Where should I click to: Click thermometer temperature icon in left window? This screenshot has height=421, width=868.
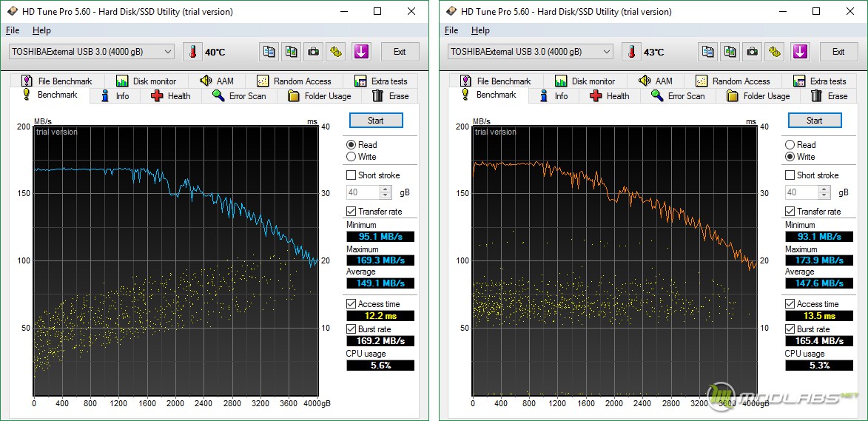pos(192,52)
